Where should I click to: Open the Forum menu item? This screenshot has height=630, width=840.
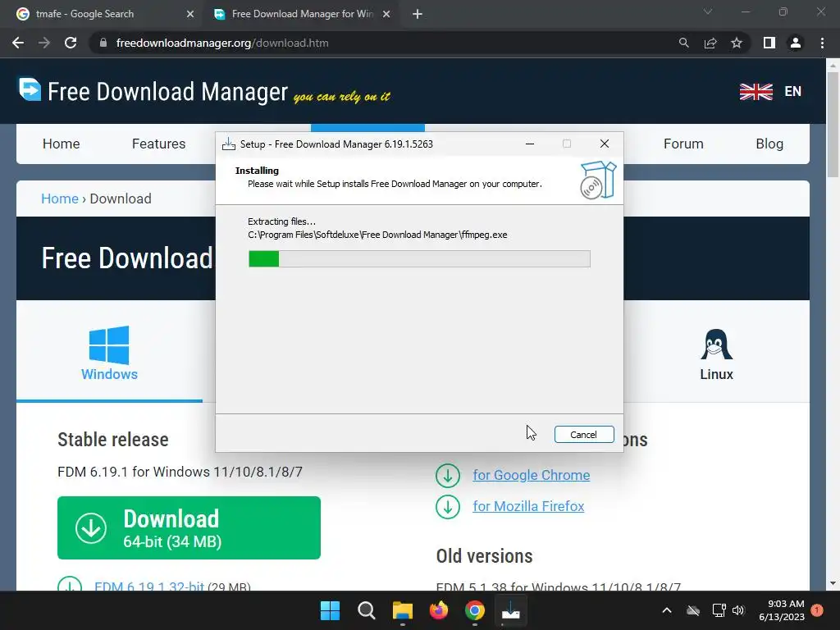click(x=683, y=144)
